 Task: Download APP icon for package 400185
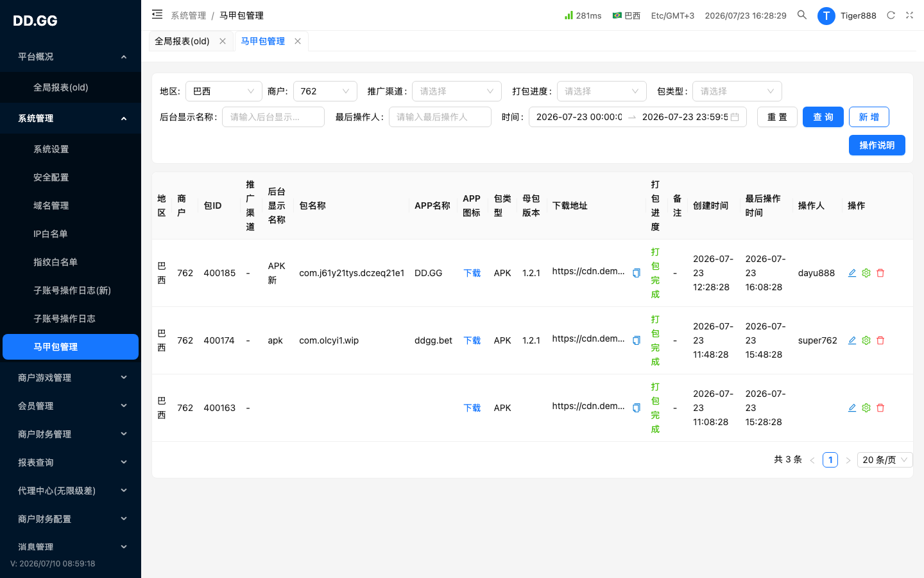tap(472, 273)
